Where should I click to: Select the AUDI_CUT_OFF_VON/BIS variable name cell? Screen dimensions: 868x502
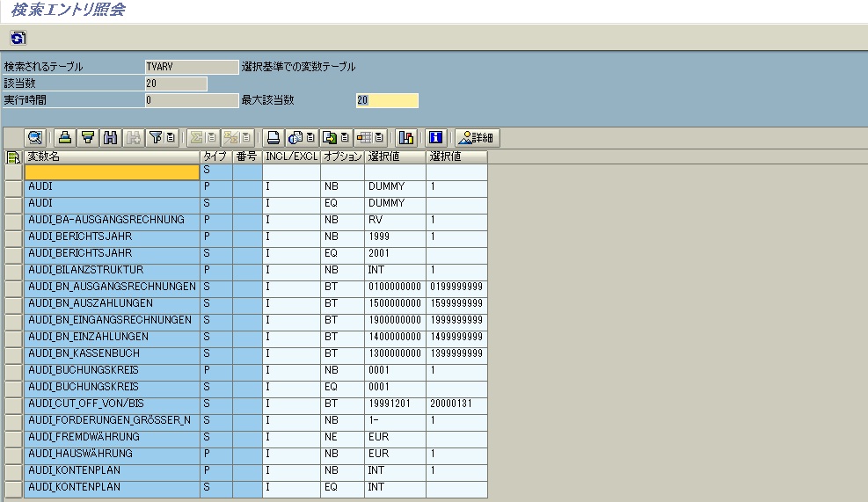click(x=112, y=404)
